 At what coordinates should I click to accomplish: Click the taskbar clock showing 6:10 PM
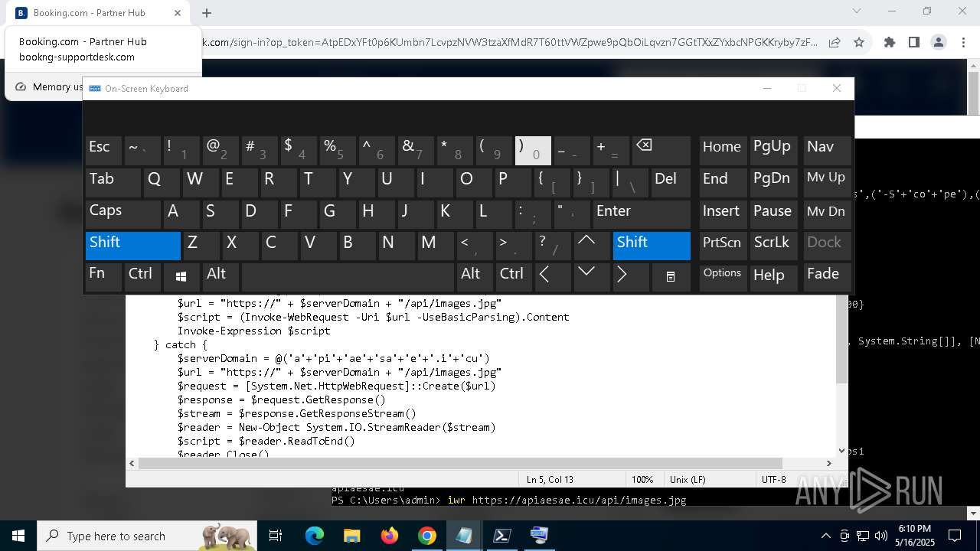914,536
